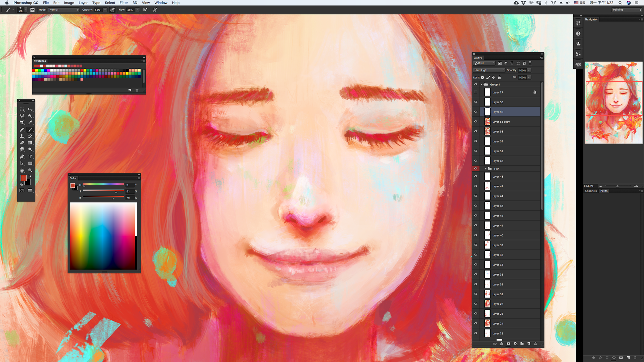Swap foreground and background colors

[x=30, y=176]
